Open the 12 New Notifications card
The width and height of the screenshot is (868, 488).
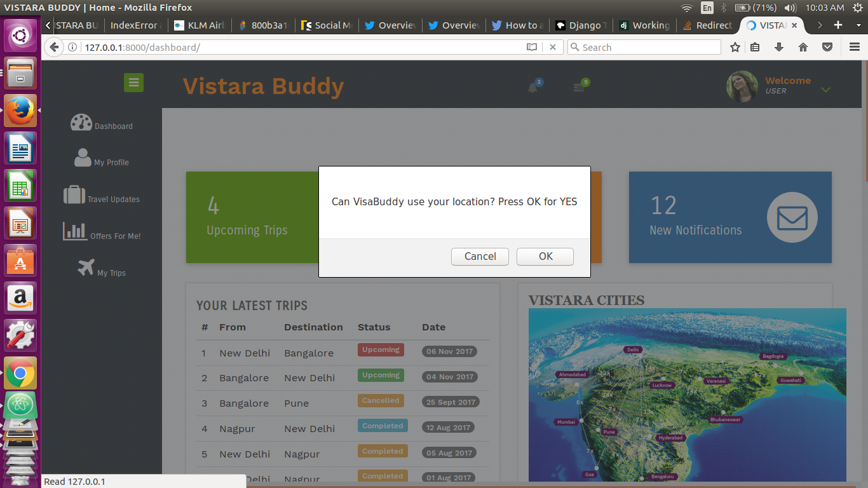(x=730, y=217)
